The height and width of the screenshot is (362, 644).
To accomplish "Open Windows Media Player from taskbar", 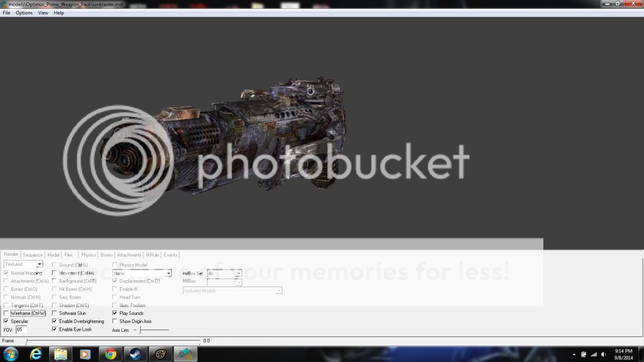I will (86, 354).
